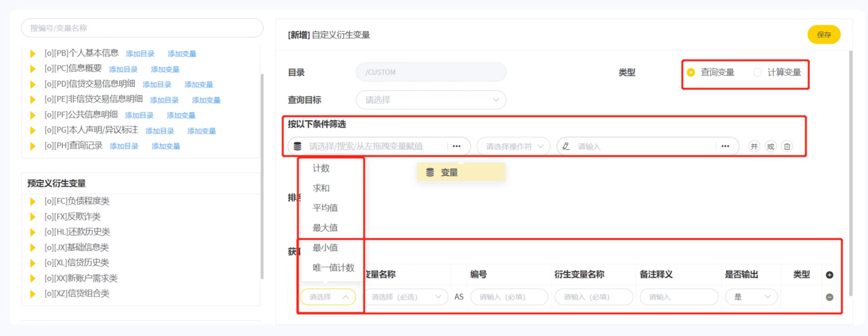Screen dimensions: 868x336
Task: Click the 搜编号/变量名称 search box
Action: (142, 28)
